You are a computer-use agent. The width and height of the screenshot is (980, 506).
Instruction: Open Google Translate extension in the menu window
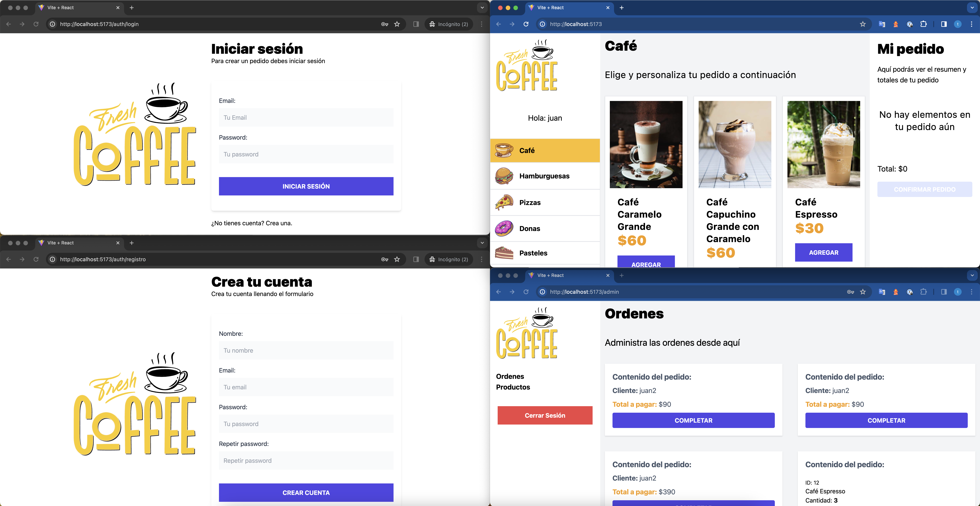(882, 24)
